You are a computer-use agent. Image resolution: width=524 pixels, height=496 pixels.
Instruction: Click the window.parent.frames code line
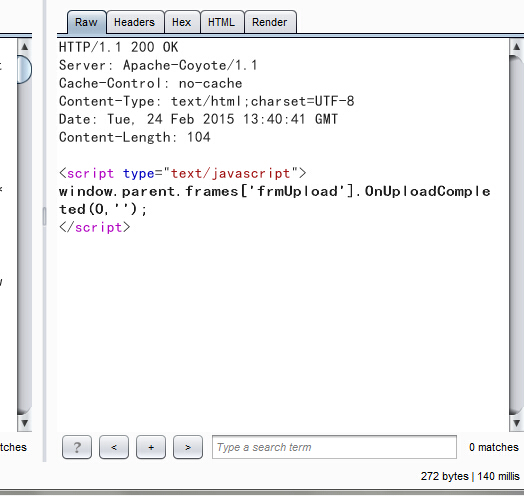pyautogui.click(x=274, y=201)
